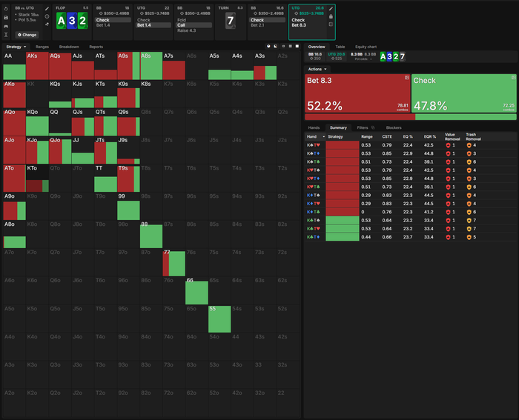Screen dimensions: 519x420
Task: Open the Filters tab
Action: [363, 127]
